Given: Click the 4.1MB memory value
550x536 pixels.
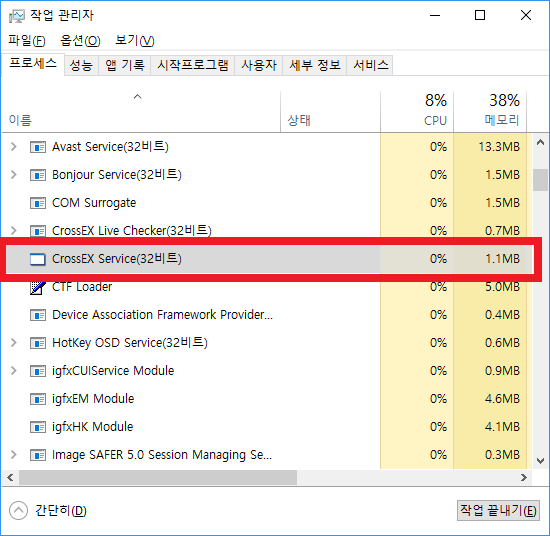Looking at the screenshot, I should click(502, 427).
